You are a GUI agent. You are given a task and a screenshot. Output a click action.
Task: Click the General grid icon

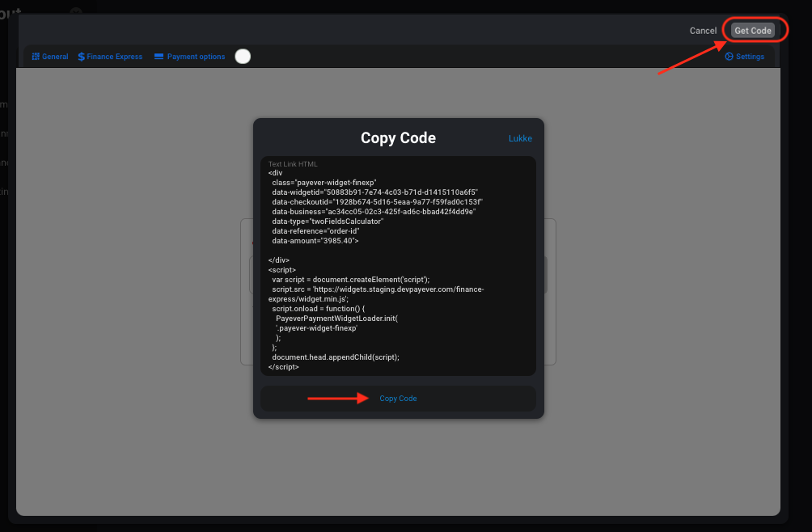(x=36, y=57)
